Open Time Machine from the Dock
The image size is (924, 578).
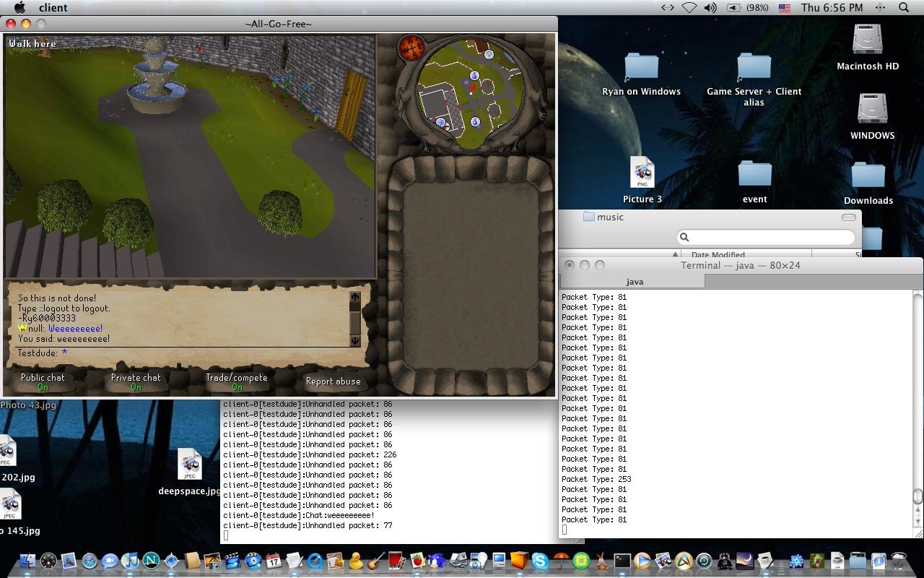(x=704, y=561)
